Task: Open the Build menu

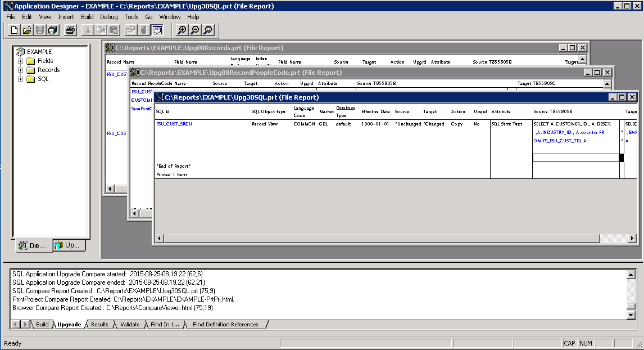Action: tap(87, 17)
